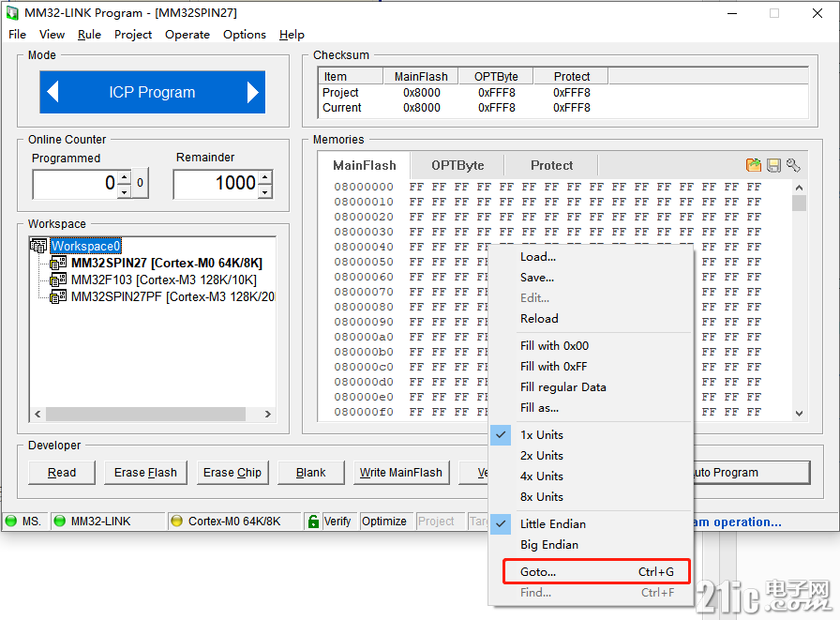Open the Operate menu

click(187, 35)
